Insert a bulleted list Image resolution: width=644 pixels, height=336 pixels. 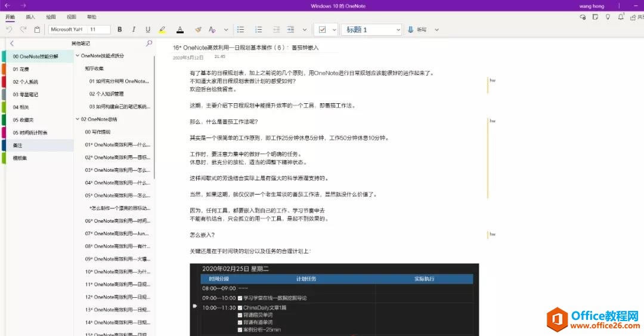(x=241, y=30)
